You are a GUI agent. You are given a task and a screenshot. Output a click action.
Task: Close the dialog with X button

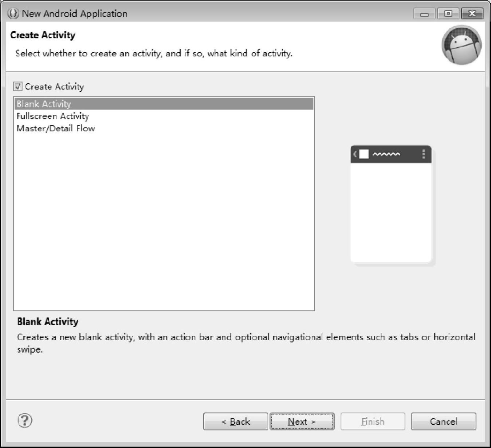pyautogui.click(x=472, y=14)
